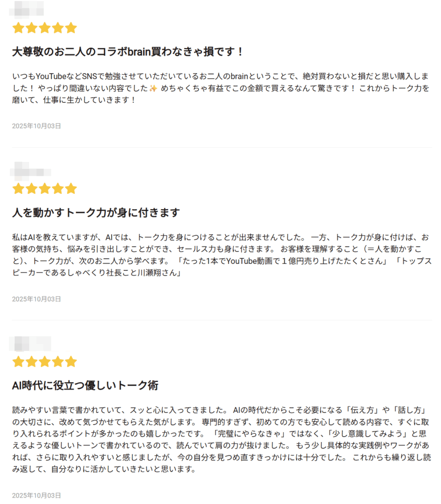This screenshot has width=441, height=504.
Task: Click the second star of the bottom review
Action: (32, 362)
